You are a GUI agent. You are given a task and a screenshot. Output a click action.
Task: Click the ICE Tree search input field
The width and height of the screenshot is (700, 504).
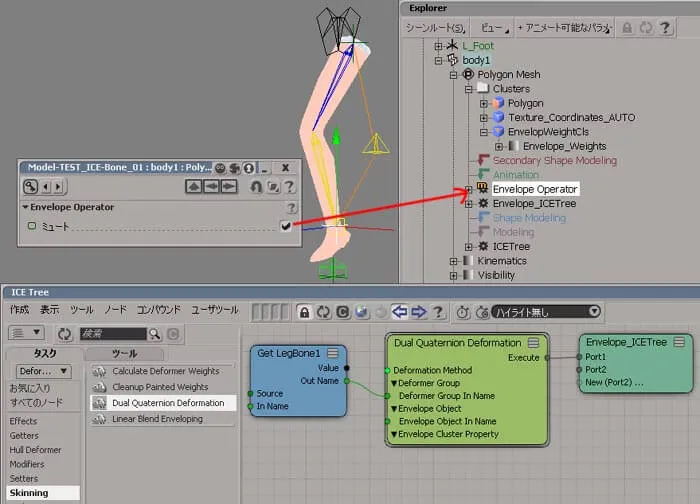coord(113,334)
